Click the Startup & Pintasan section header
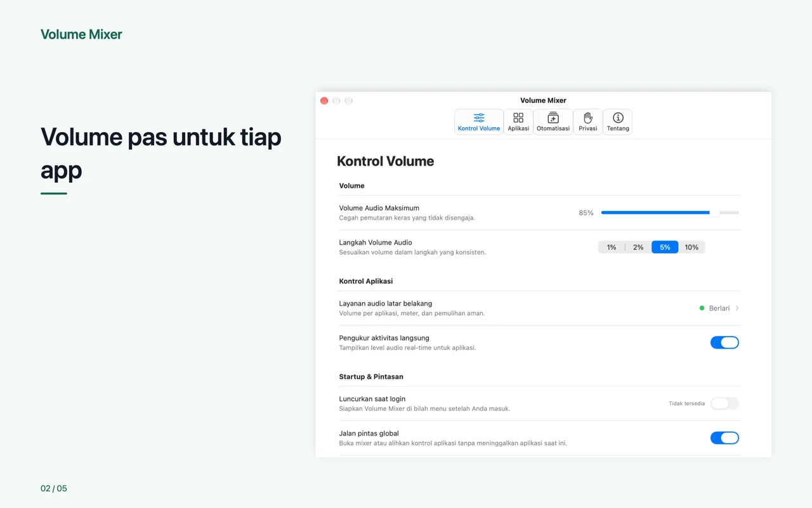 pos(371,377)
